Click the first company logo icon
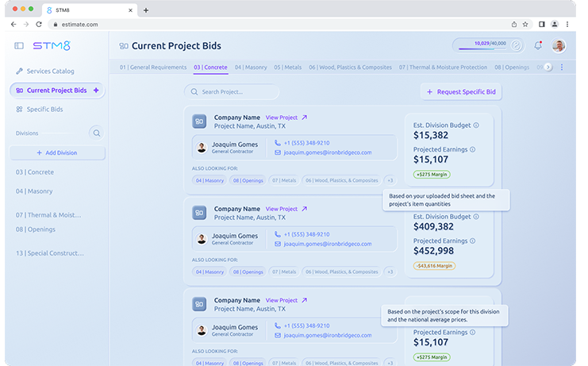 199,121
